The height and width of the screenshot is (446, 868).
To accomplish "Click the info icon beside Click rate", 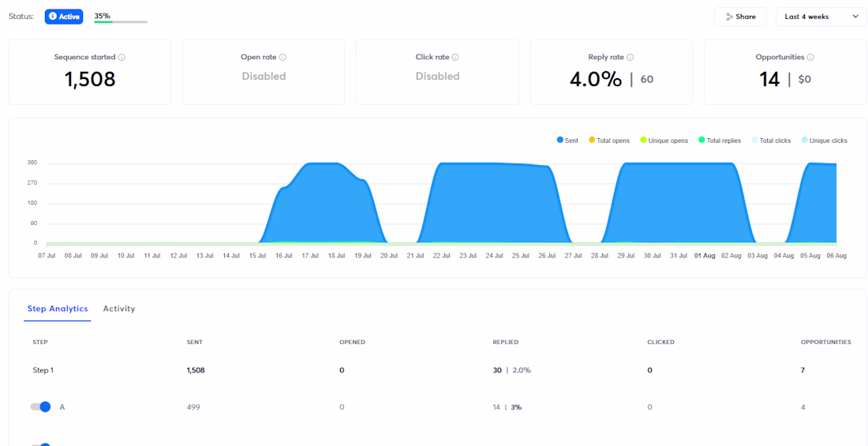I will (x=455, y=57).
